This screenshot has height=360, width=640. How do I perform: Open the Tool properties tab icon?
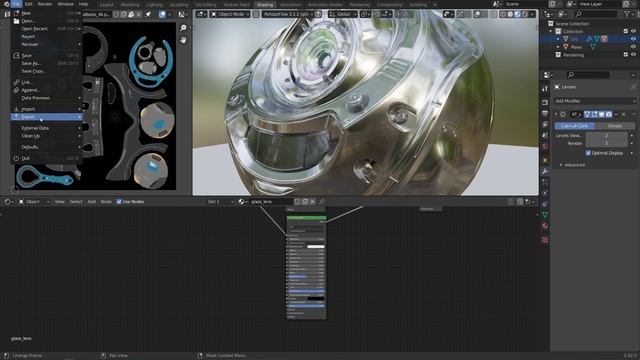point(545,89)
